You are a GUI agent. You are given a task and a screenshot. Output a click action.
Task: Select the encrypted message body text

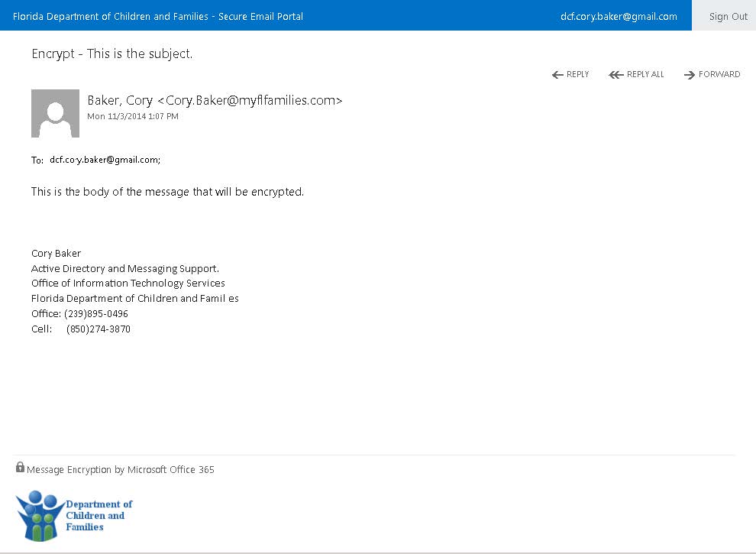click(166, 191)
